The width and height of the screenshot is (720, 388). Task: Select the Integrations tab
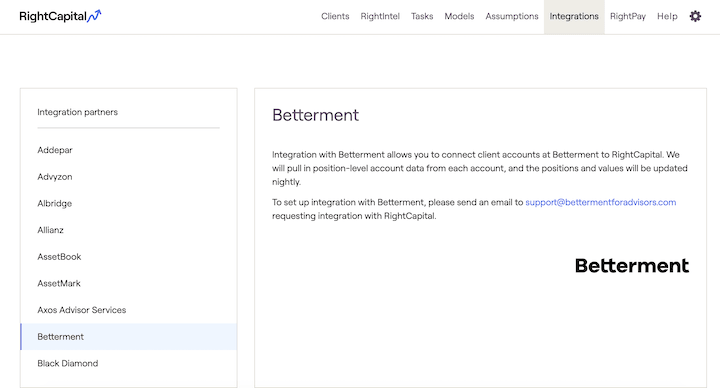point(574,17)
